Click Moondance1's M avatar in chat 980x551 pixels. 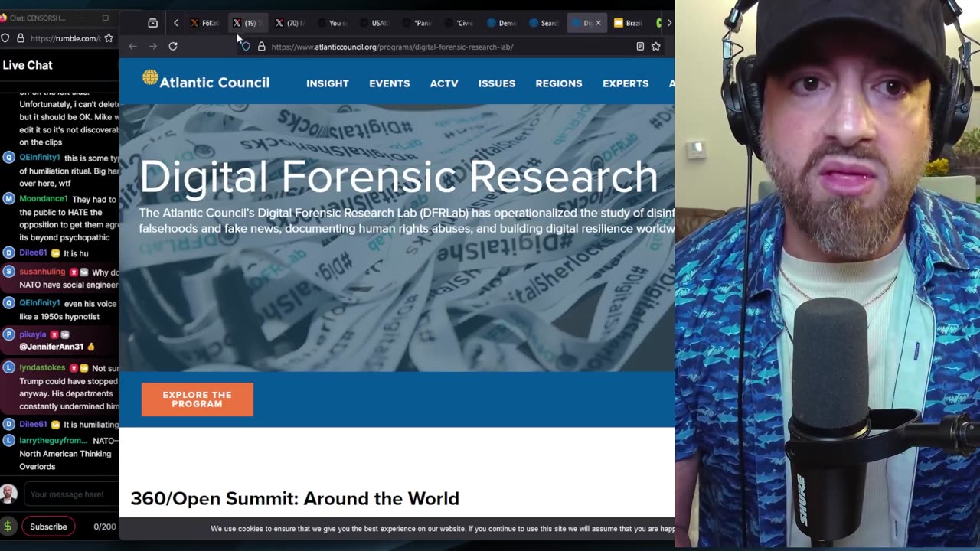(9, 199)
